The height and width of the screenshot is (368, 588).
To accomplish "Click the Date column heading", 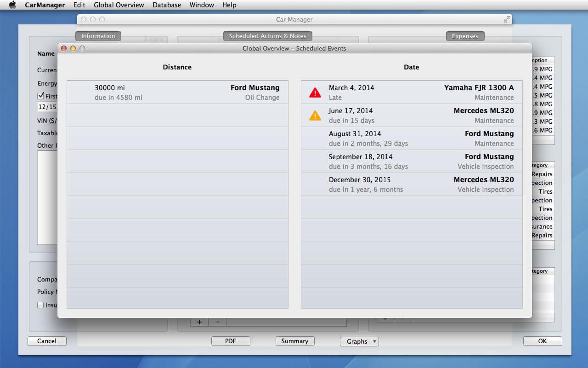I will point(412,67).
